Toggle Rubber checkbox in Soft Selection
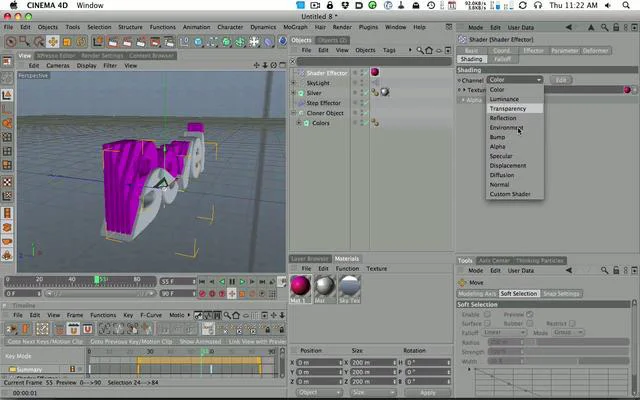Image resolution: width=640 pixels, height=400 pixels. tap(529, 323)
